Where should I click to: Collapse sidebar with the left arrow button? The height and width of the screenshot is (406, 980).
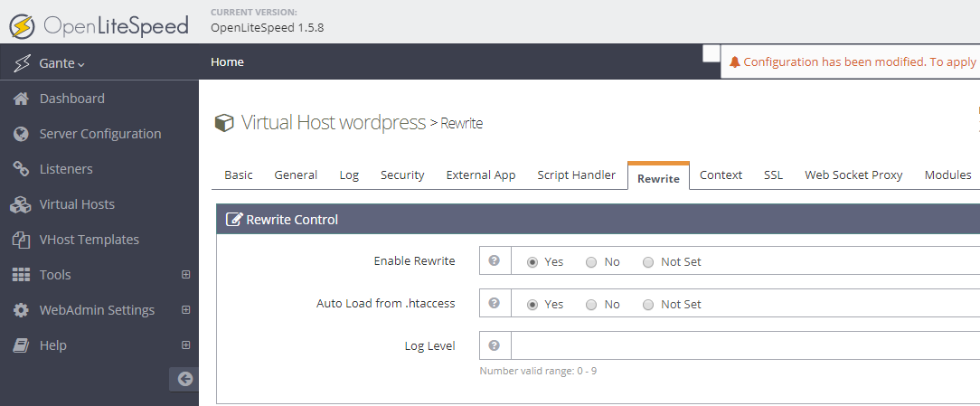pos(184,379)
